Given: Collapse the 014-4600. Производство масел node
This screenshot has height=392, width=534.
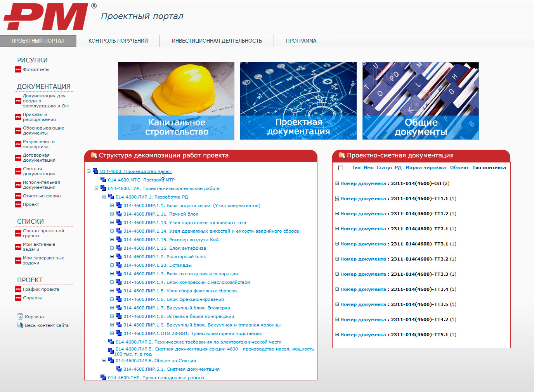Looking at the screenshot, I should (88, 171).
